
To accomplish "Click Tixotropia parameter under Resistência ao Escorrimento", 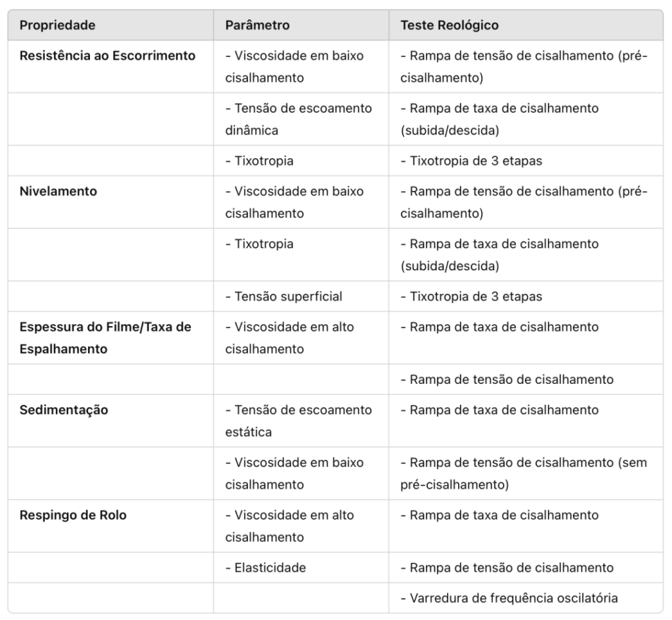I will pos(301,161).
